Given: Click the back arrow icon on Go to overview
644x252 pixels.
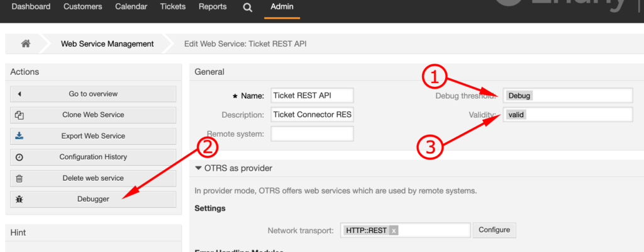Looking at the screenshot, I should (x=19, y=94).
